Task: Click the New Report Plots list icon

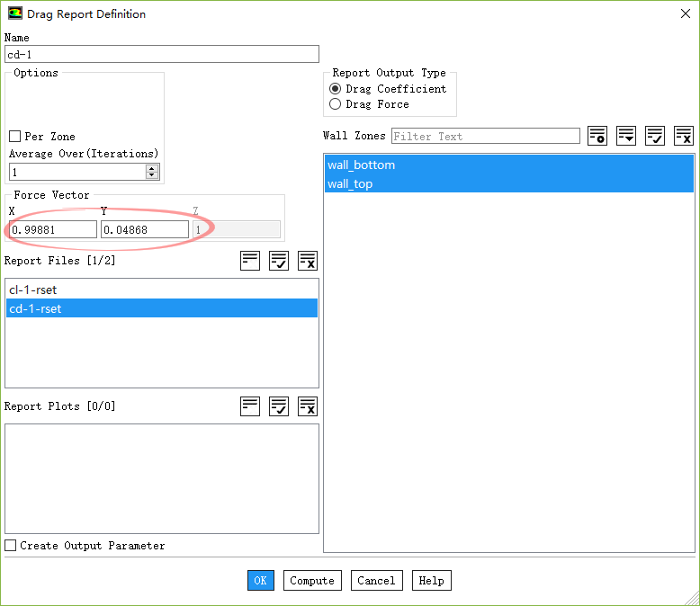Action: [x=250, y=406]
